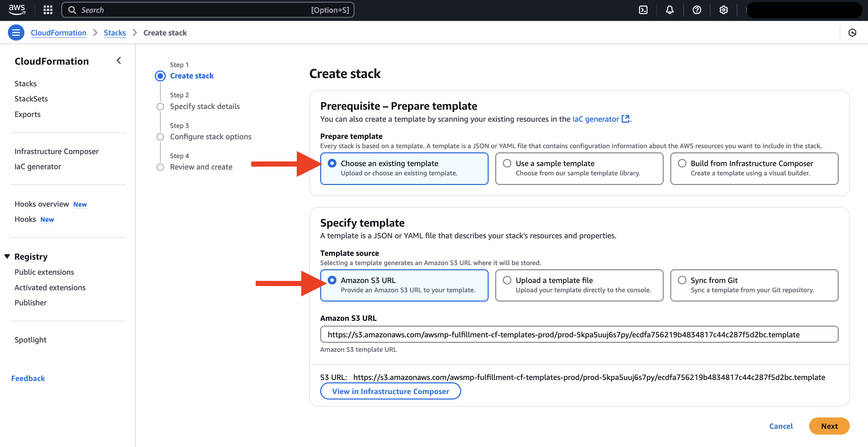Select Build from Infrastructure Composer option
The image size is (868, 447).
coord(754,168)
